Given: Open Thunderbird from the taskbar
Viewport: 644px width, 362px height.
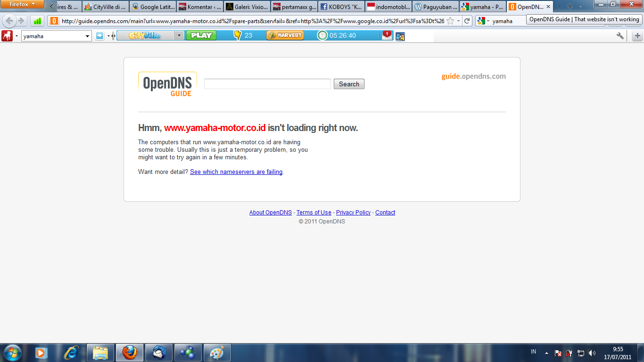Looking at the screenshot, I should coord(159,352).
